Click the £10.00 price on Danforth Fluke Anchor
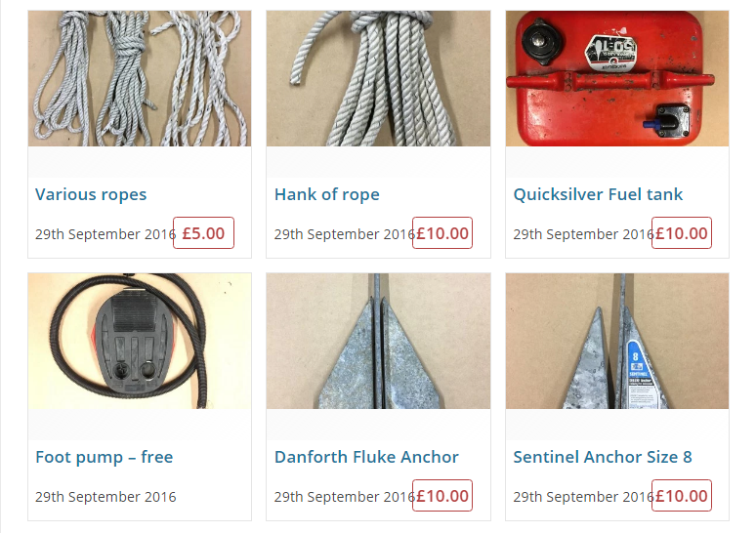This screenshot has width=756, height=533. tap(442, 496)
